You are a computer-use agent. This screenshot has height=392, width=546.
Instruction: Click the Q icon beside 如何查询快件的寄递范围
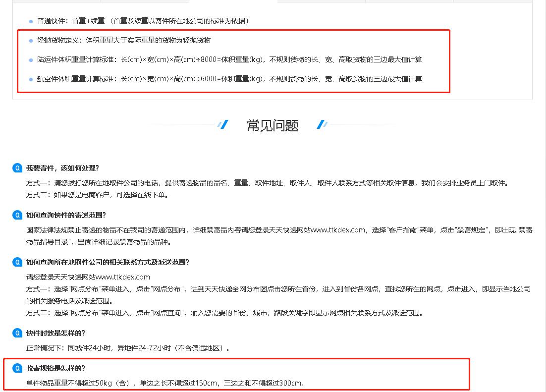click(x=16, y=215)
